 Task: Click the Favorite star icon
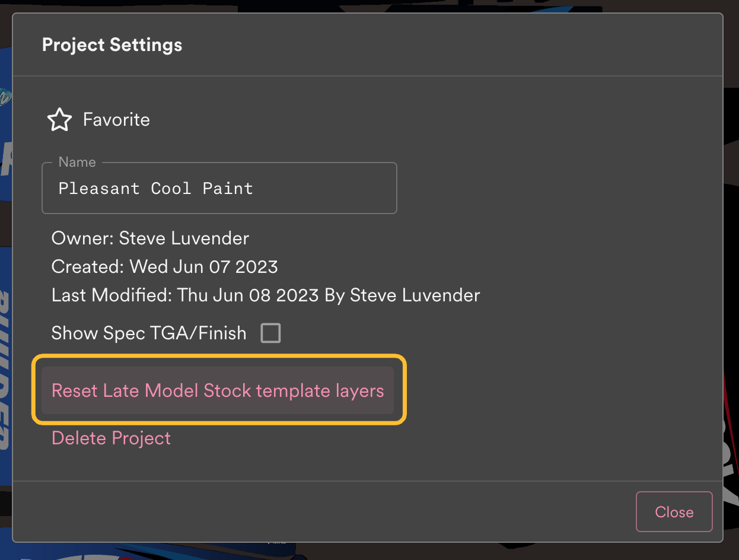tap(59, 120)
